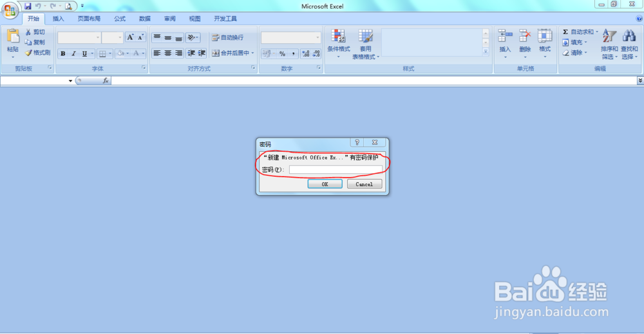The width and height of the screenshot is (644, 334).
Task: Switch to the 页面布局 ribbon tab
Action: (89, 19)
